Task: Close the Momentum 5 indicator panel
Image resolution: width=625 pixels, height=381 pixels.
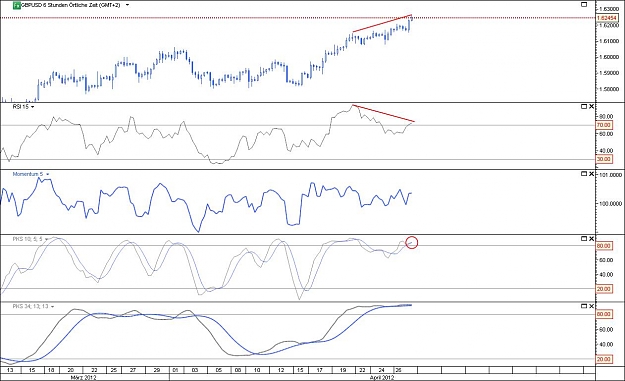Action: pos(591,174)
